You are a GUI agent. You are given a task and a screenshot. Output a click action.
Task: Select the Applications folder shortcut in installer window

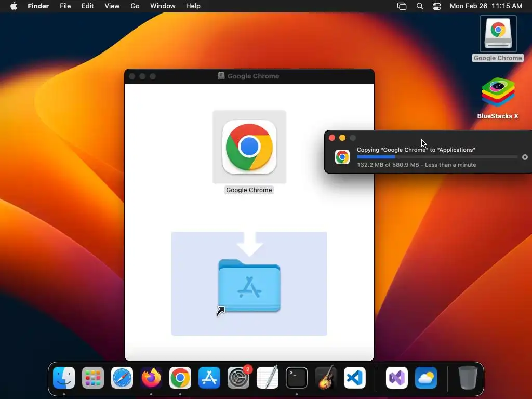click(249, 286)
